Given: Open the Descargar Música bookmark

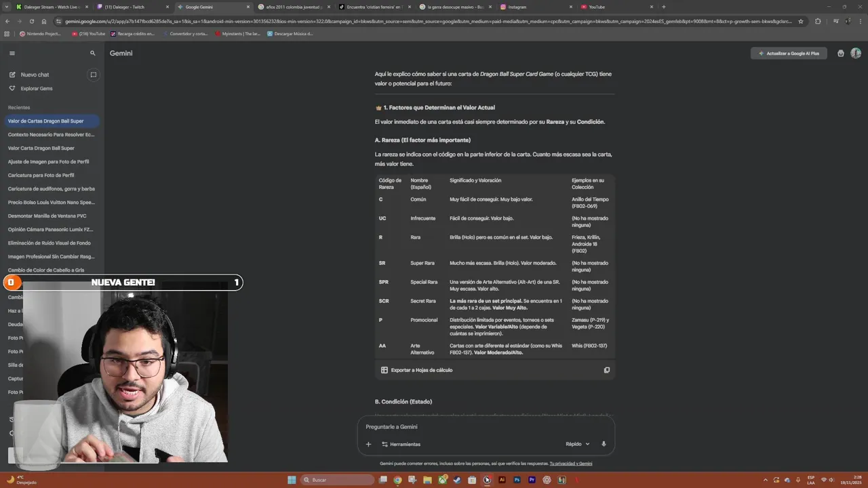Looking at the screenshot, I should coord(290,33).
